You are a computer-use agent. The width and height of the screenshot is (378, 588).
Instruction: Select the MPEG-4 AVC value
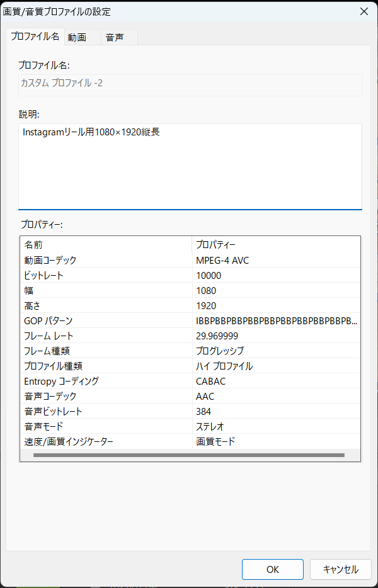pos(222,260)
